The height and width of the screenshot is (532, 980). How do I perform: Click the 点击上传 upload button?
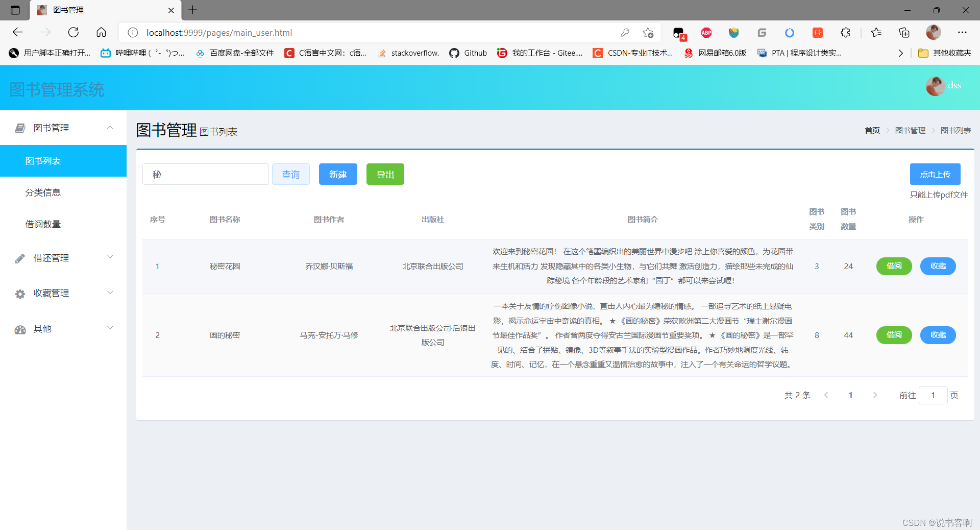coord(935,174)
